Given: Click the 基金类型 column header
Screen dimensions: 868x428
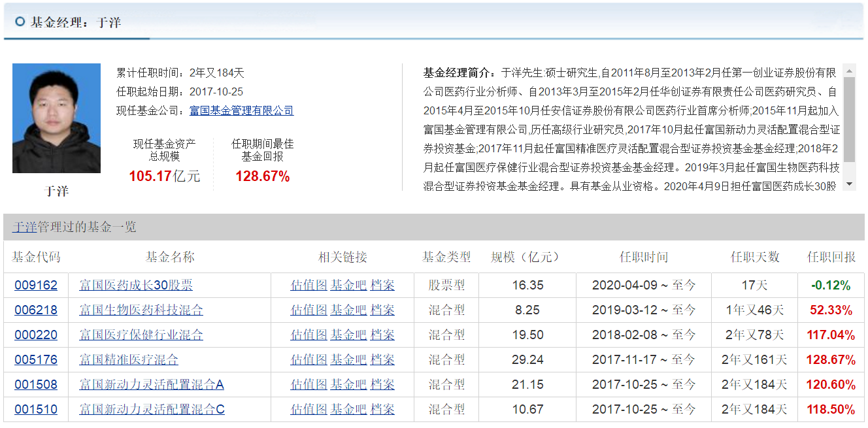Looking at the screenshot, I should [446, 257].
